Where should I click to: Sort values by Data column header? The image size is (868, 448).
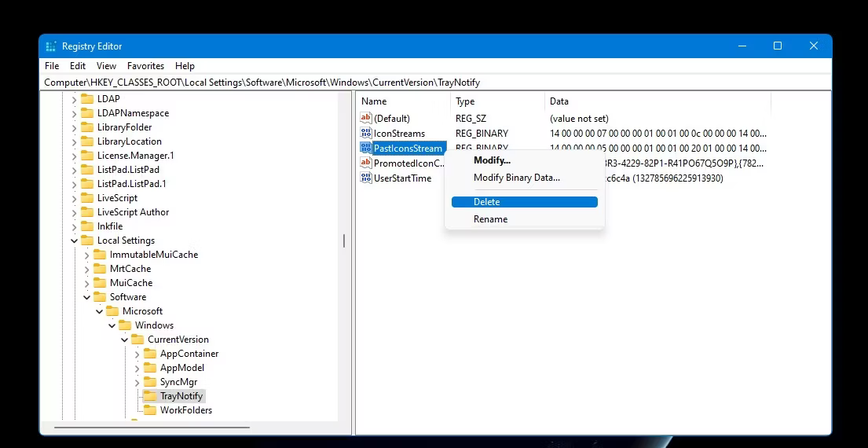(657, 101)
